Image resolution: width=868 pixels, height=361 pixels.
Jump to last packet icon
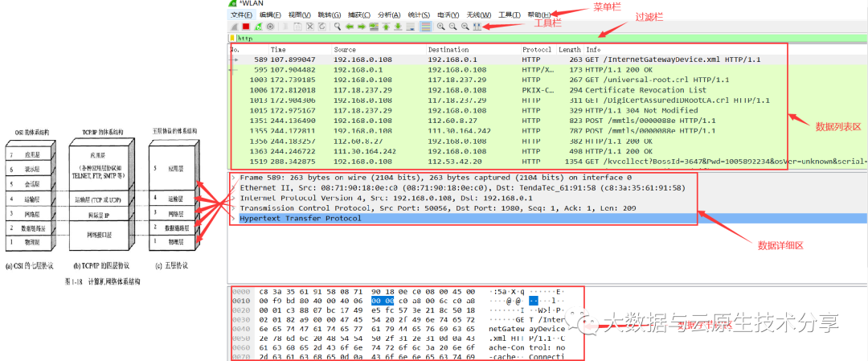click(398, 27)
